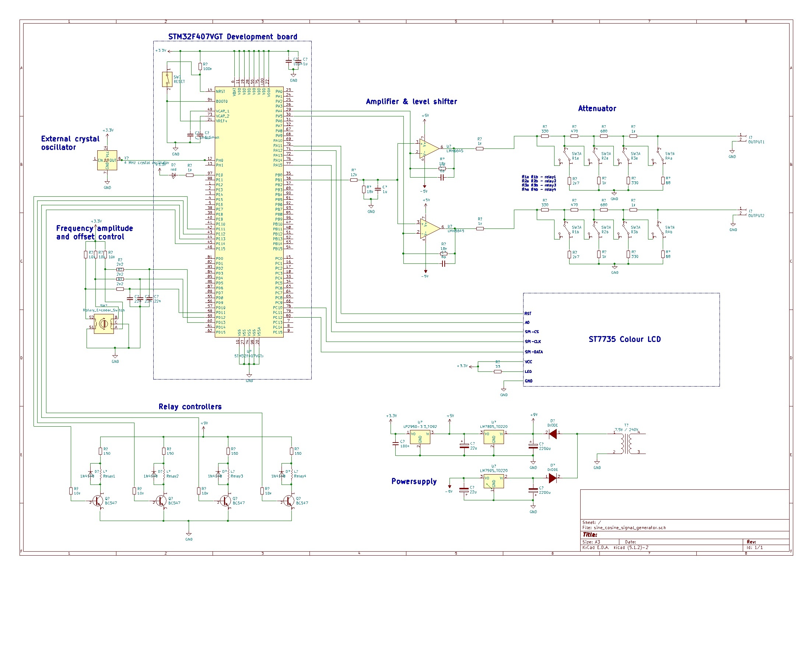This screenshot has width=812, height=671.
Task: Click the 'File: sine_cosine_signal_generator.sch' text
Action: click(624, 528)
